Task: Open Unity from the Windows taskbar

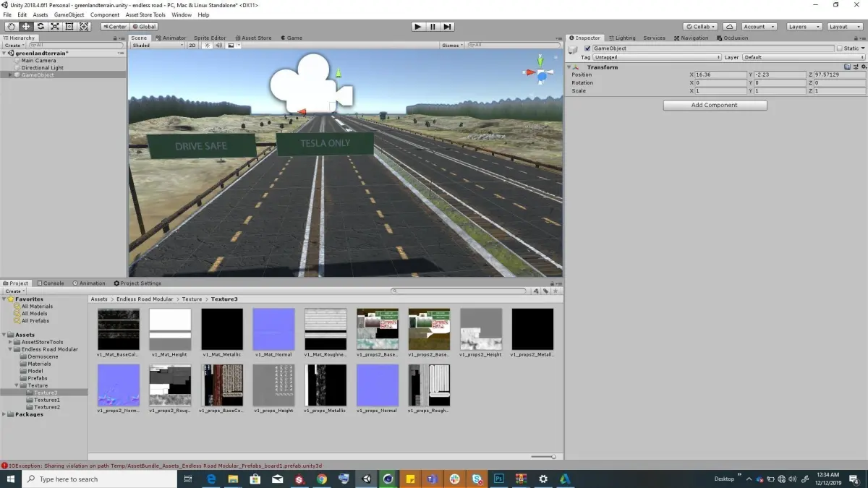Action: coord(366,479)
